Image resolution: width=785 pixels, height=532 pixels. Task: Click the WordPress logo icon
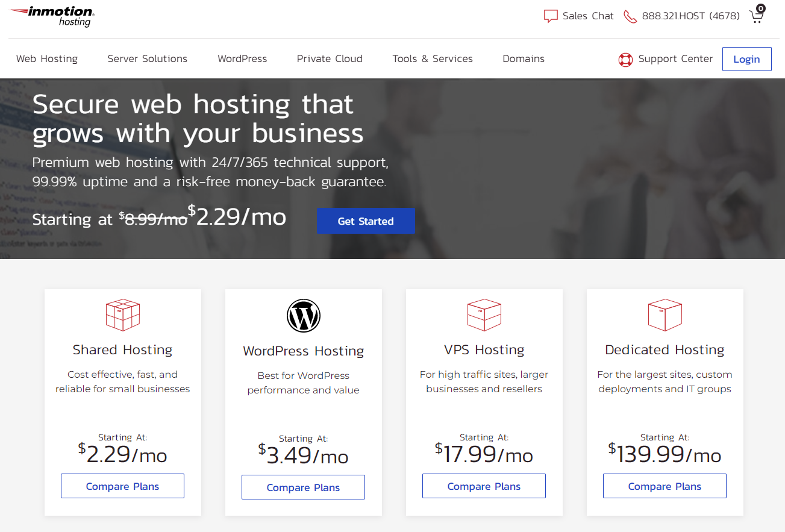click(304, 316)
